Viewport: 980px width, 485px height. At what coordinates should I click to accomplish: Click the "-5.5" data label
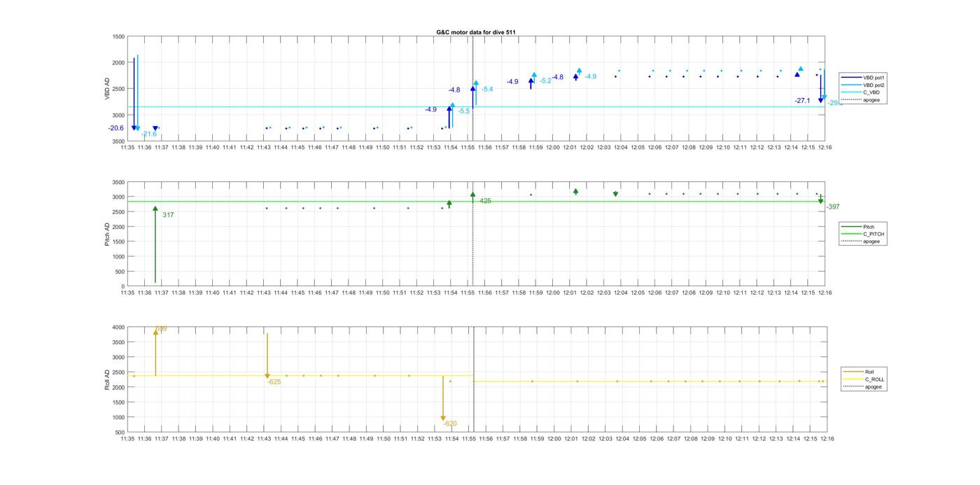(x=463, y=111)
